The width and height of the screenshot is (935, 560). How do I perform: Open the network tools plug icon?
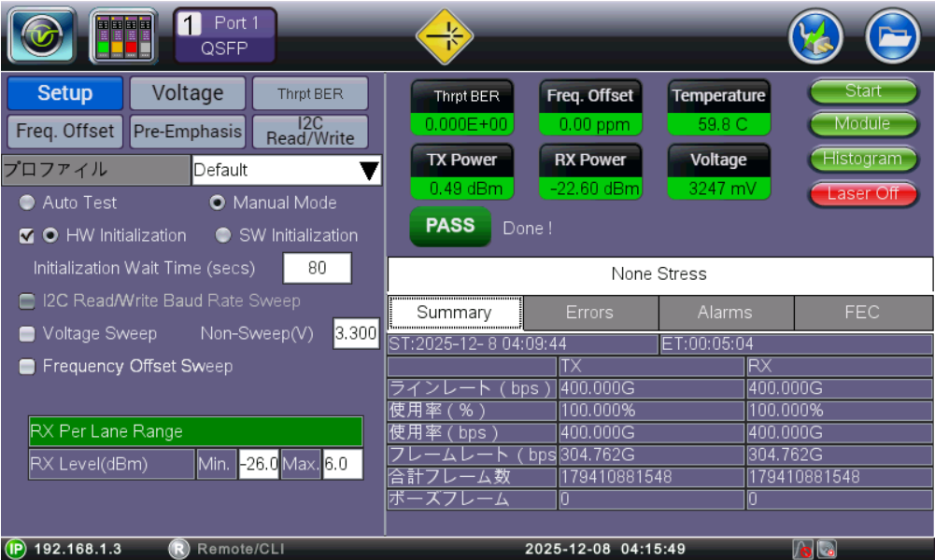815,37
